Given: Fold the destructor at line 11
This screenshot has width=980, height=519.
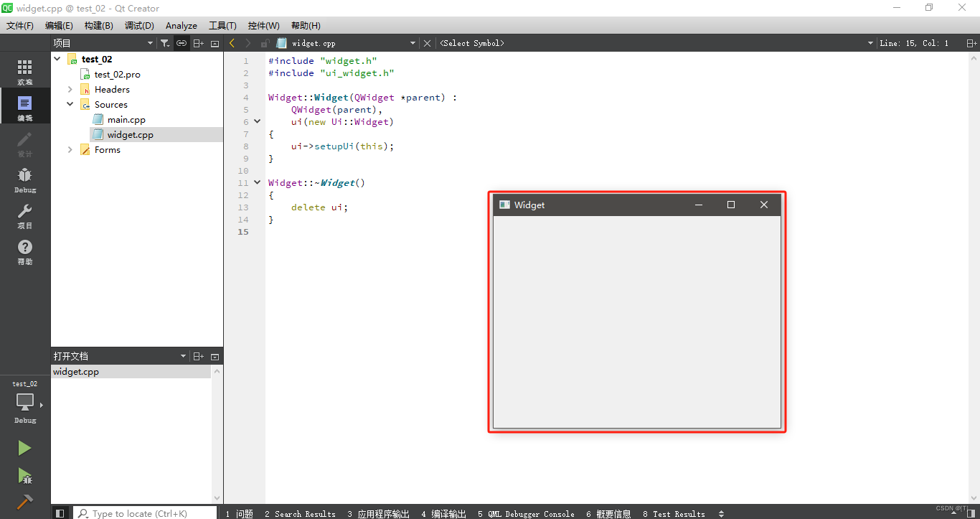Looking at the screenshot, I should coord(258,183).
